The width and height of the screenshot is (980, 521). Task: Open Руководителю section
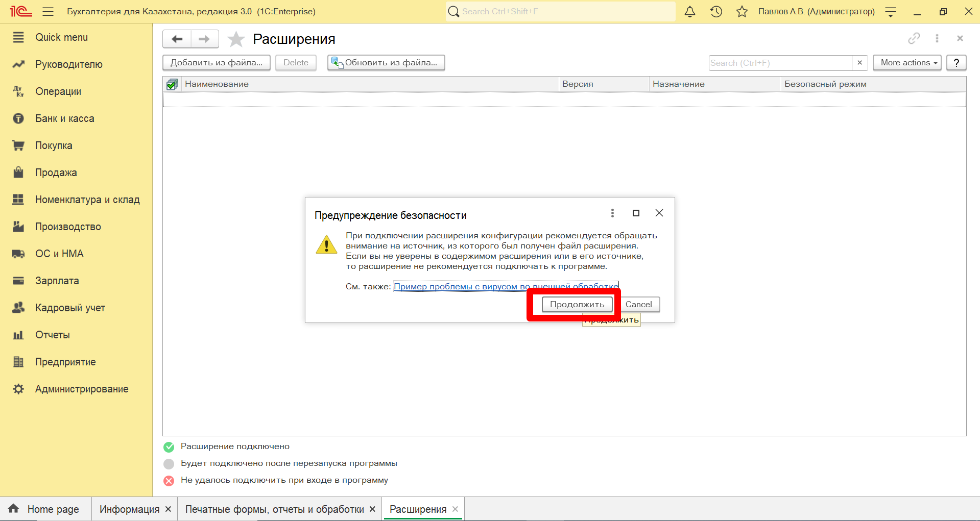click(69, 64)
